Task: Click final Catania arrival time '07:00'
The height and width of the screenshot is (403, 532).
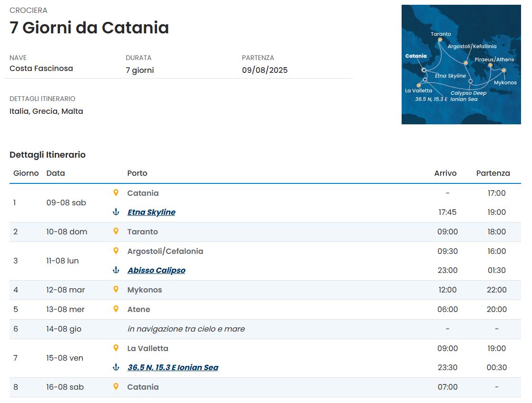Action: [x=447, y=387]
